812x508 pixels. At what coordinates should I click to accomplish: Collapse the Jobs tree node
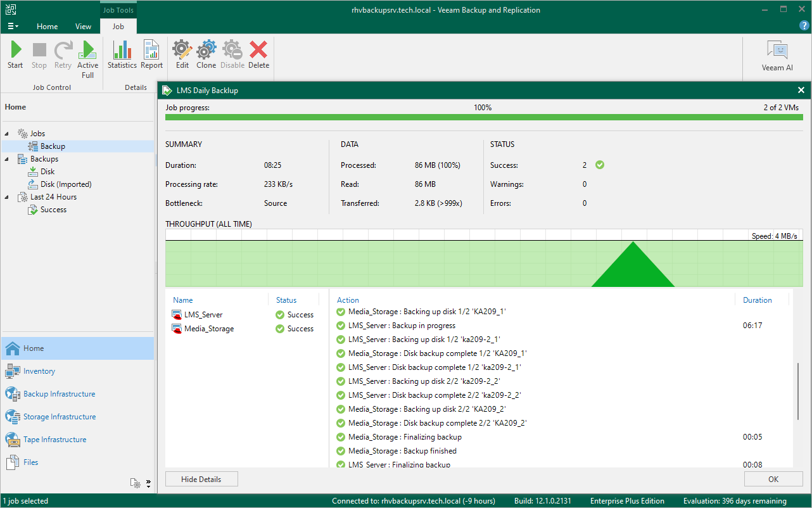click(8, 134)
